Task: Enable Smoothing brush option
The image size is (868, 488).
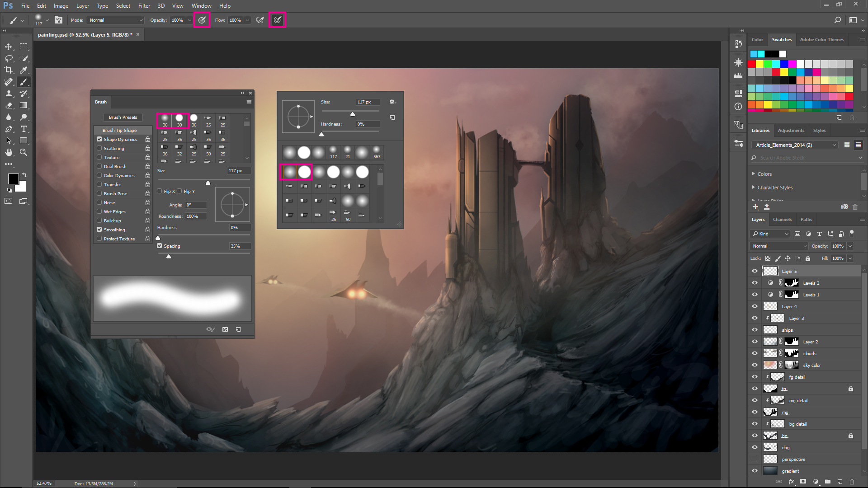Action: tap(99, 230)
